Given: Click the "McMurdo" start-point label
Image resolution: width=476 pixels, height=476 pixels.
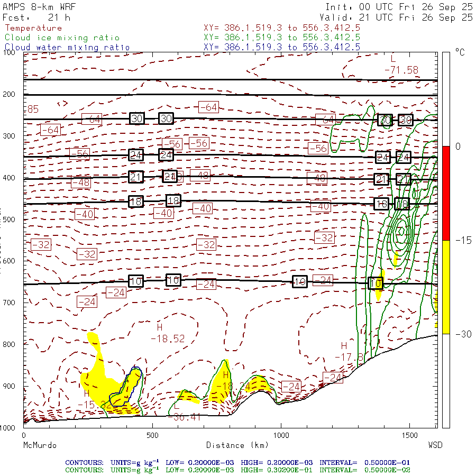Looking at the screenshot, I should point(40,445).
